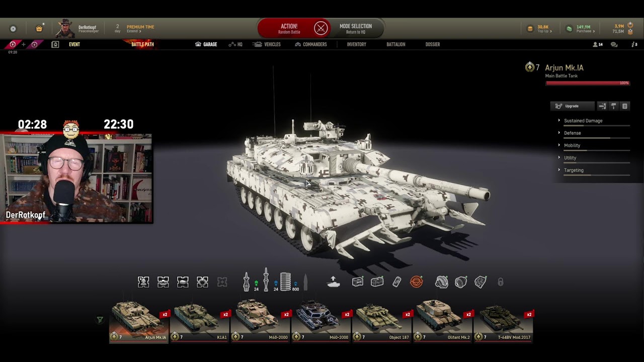Click the paint hammer customization icon
The height and width of the screenshot is (362, 644).
pyautogui.click(x=613, y=106)
